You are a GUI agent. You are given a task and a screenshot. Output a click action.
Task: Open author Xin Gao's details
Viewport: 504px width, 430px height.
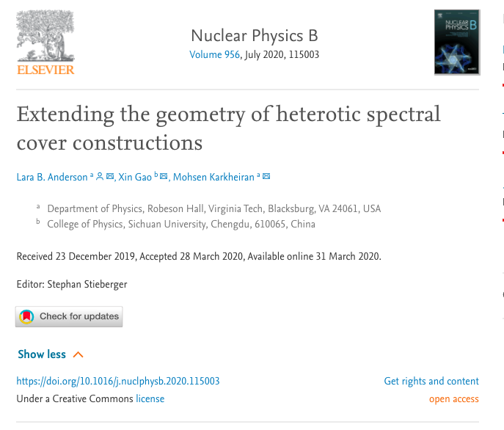[135, 177]
